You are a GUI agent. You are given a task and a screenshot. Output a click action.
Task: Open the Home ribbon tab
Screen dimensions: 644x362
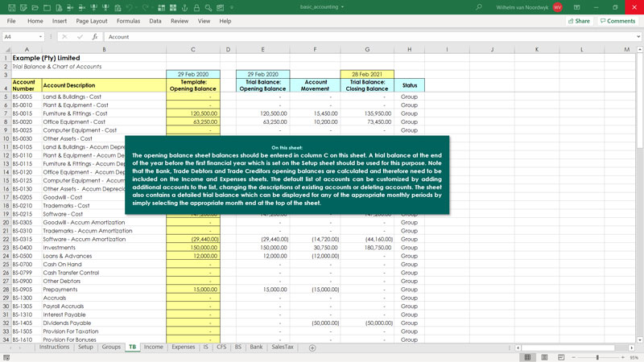[x=35, y=21]
